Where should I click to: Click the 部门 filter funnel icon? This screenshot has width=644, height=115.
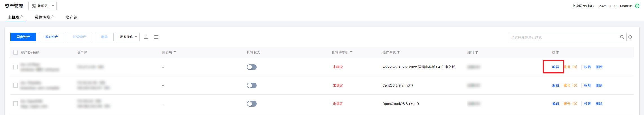[x=477, y=52]
